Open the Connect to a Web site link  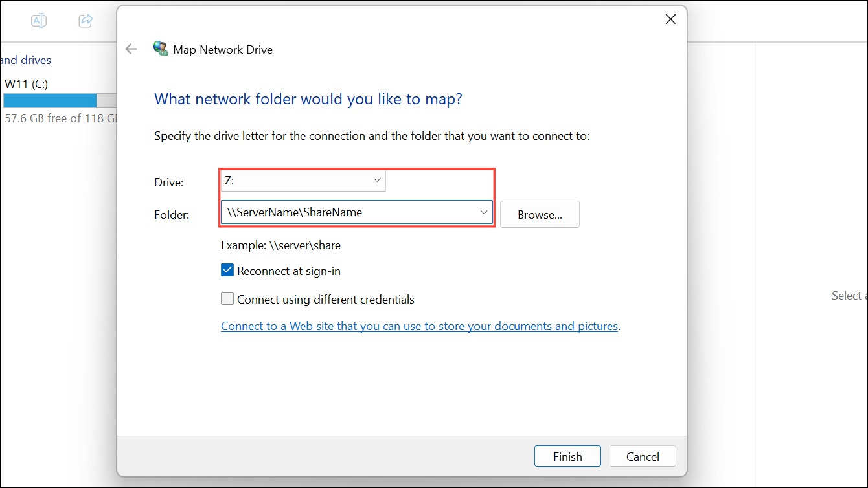[x=419, y=326]
